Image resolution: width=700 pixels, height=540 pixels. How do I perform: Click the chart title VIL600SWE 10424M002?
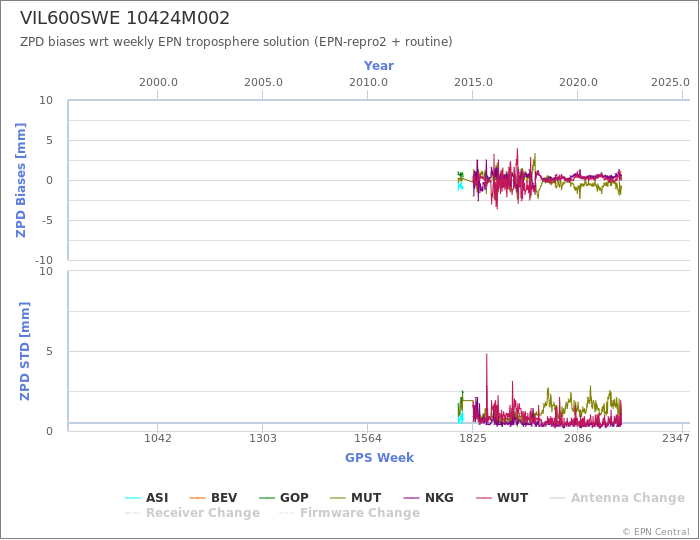coord(125,18)
